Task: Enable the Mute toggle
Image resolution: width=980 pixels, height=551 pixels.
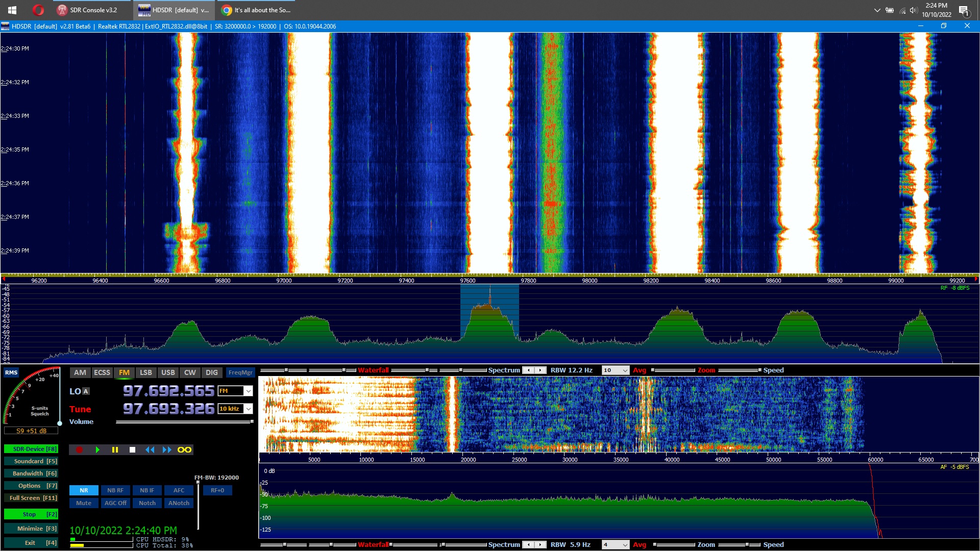Action: point(84,503)
